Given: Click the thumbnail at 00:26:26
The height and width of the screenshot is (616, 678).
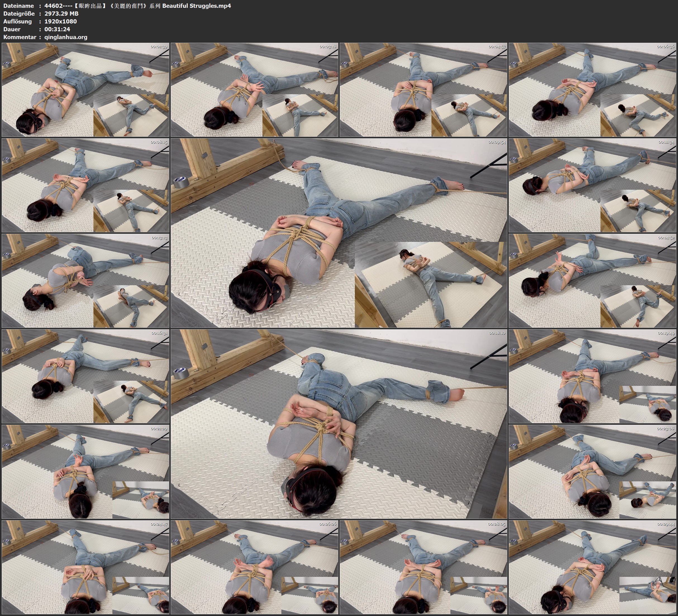Looking at the screenshot, I should click(254, 567).
